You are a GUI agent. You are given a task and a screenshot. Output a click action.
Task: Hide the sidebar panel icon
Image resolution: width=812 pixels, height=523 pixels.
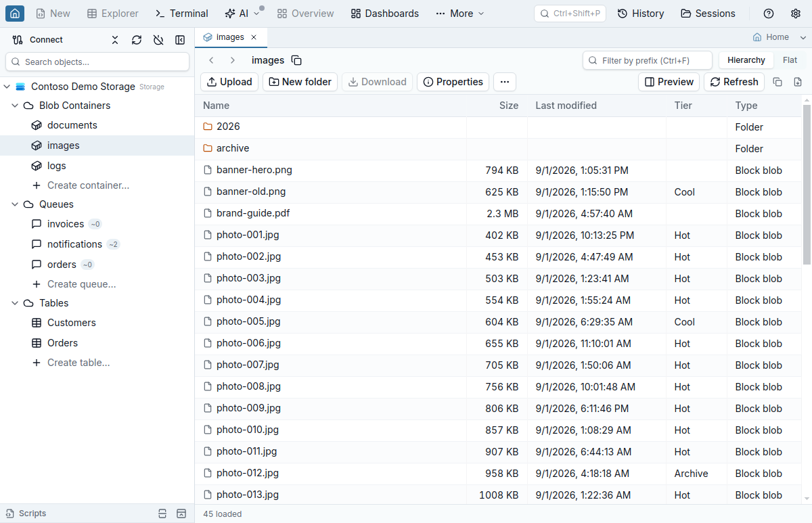(x=180, y=40)
